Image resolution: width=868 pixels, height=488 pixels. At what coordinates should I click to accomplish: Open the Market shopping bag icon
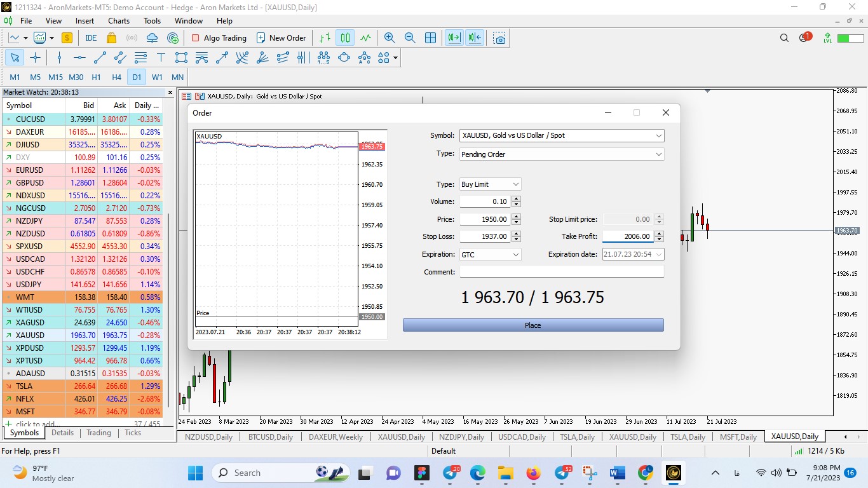click(x=111, y=38)
